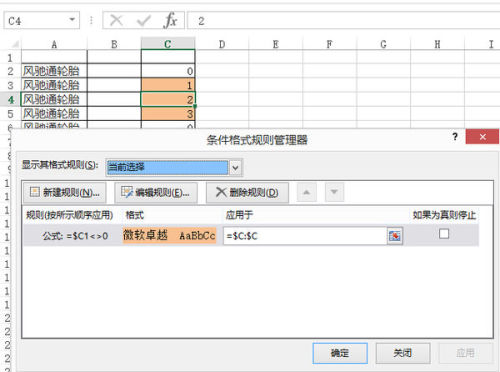
Task: Click the range selector icon in 应用于 field
Action: tap(395, 236)
